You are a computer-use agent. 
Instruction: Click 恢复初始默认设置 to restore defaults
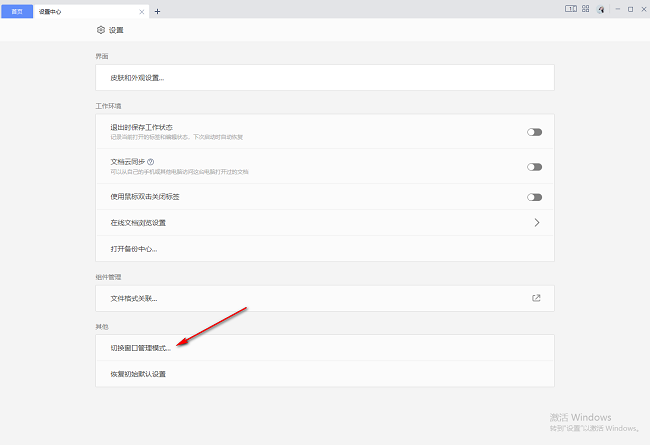(325, 374)
